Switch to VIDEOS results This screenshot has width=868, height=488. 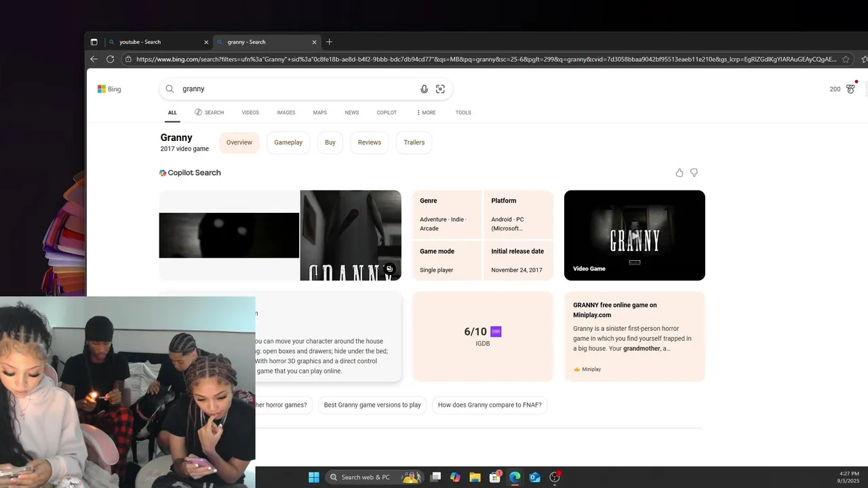click(250, 113)
